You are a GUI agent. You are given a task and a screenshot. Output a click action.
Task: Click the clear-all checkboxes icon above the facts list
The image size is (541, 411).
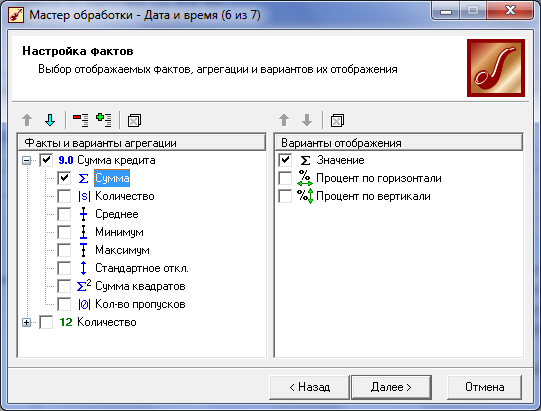134,121
